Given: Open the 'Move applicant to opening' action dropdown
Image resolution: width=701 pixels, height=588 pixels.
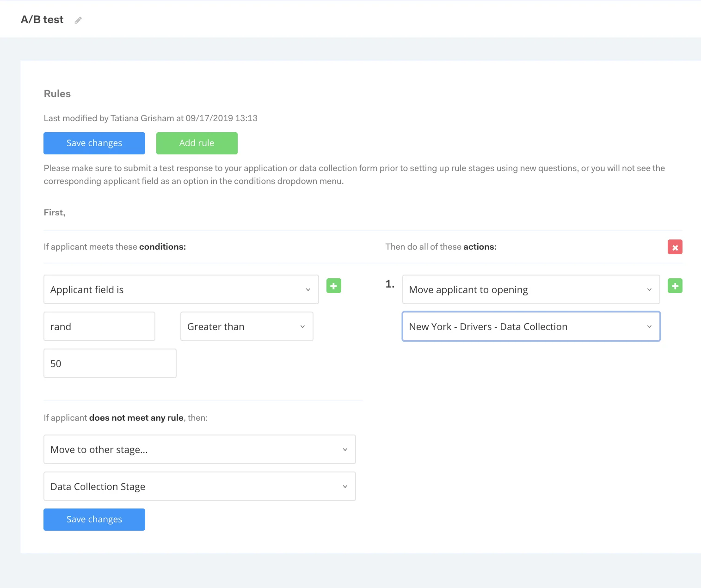Looking at the screenshot, I should pyautogui.click(x=531, y=289).
